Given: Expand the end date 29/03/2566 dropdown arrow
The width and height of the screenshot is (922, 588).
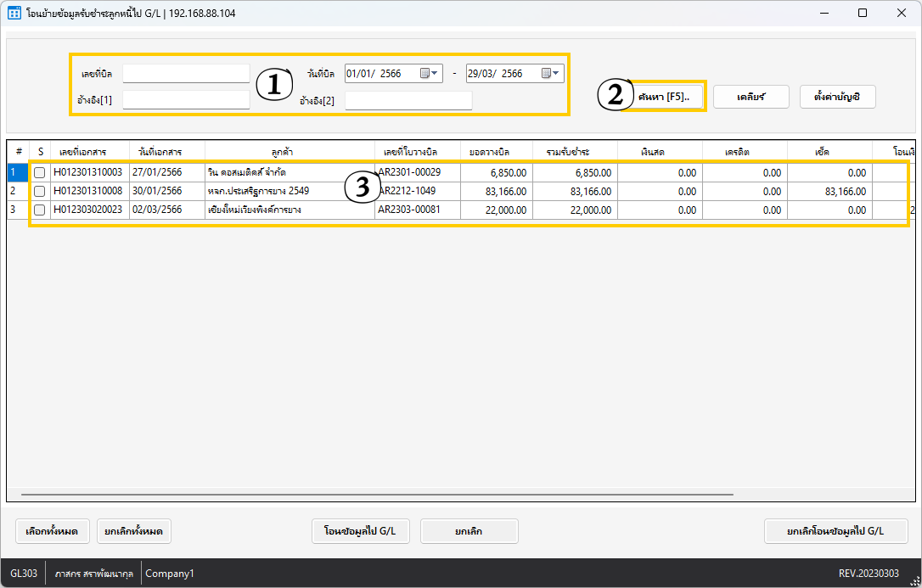Looking at the screenshot, I should pyautogui.click(x=557, y=74).
